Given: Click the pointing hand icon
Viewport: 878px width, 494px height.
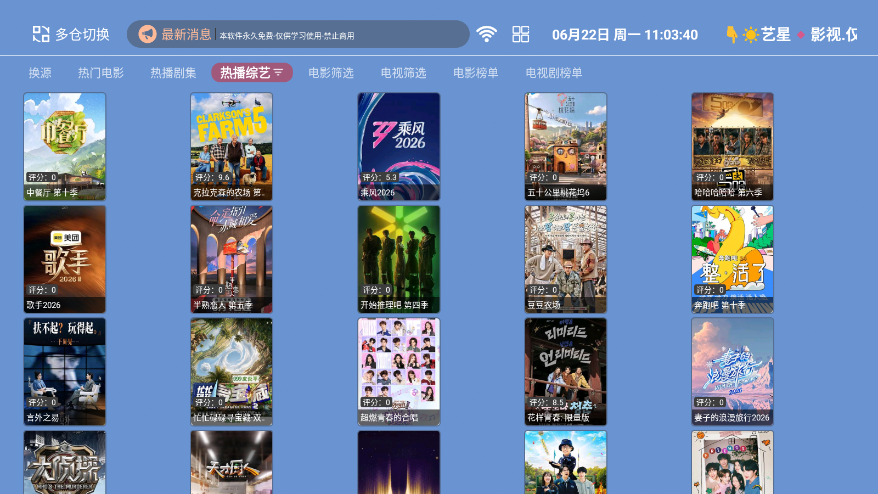Looking at the screenshot, I should (x=731, y=35).
